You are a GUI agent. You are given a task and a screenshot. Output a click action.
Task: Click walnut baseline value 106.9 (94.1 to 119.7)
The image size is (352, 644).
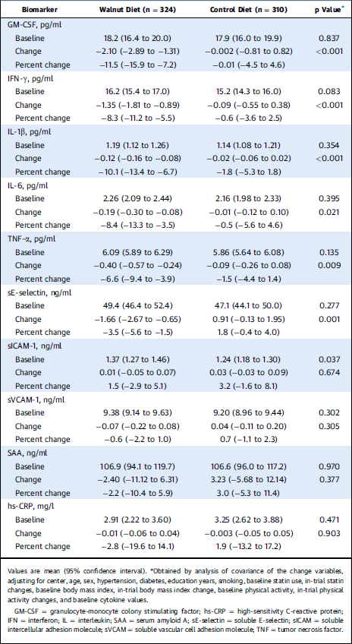tap(137, 466)
